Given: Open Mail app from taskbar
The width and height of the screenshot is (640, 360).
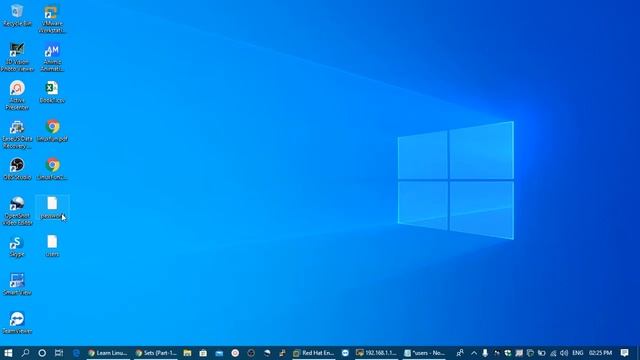Looking at the screenshot, I should [219, 353].
